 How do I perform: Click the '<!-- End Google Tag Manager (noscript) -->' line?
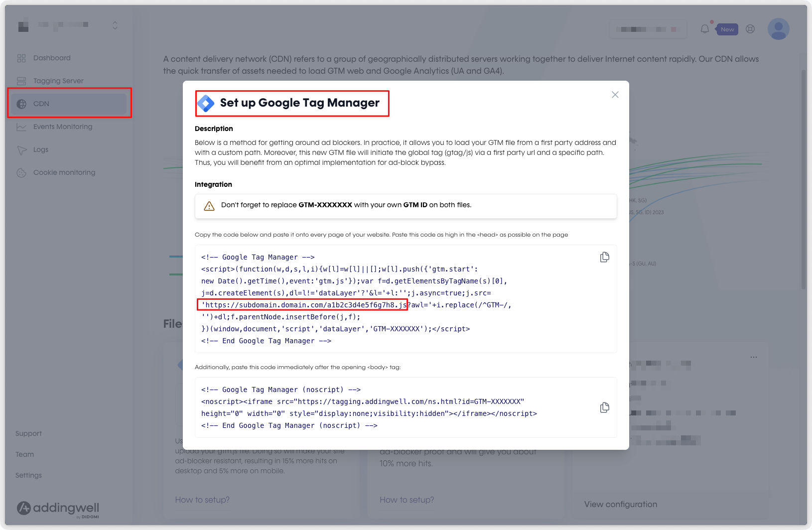(289, 425)
